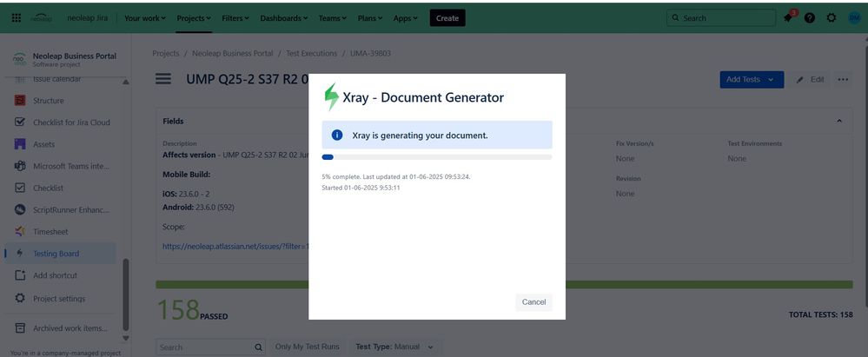Select Project settings in the sidebar
The image size is (868, 357).
click(59, 298)
